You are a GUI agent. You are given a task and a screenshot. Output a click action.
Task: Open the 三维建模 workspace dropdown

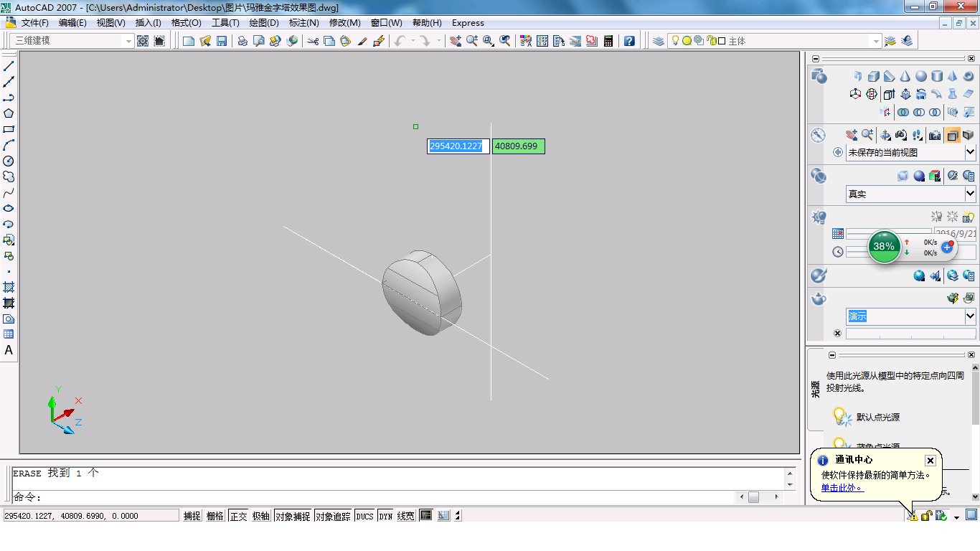(72, 41)
